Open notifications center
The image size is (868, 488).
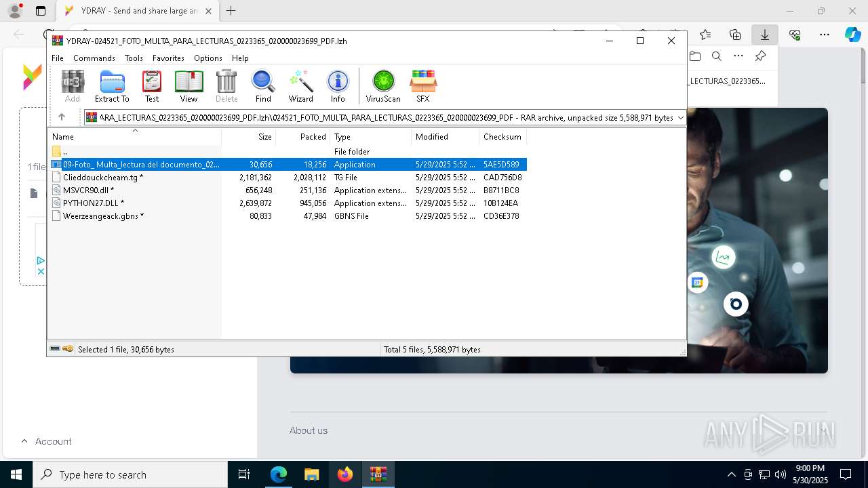point(846,474)
